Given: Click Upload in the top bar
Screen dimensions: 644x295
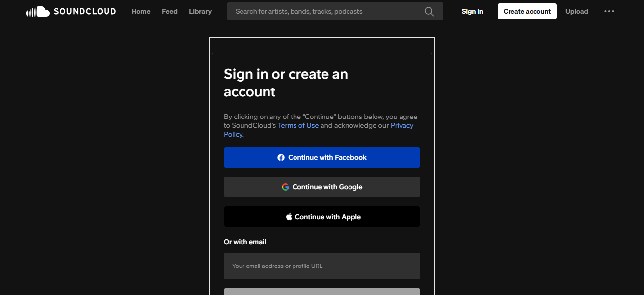Looking at the screenshot, I should tap(576, 11).
